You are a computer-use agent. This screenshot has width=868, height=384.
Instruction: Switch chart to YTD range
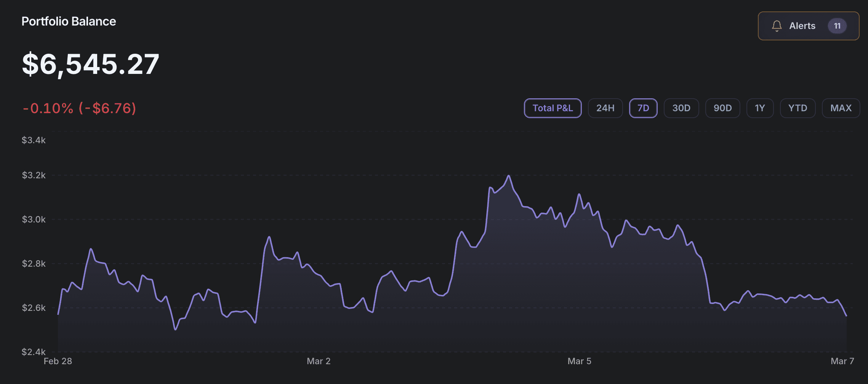(x=798, y=108)
